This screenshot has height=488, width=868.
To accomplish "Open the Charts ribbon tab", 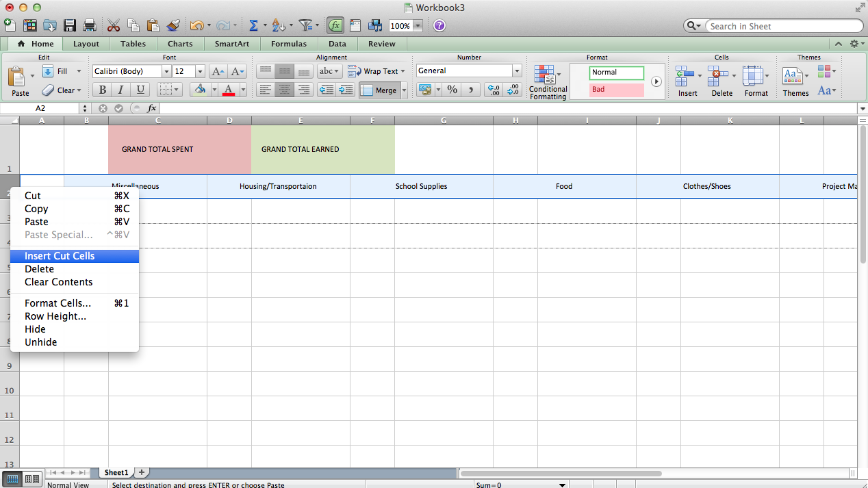I will [180, 44].
